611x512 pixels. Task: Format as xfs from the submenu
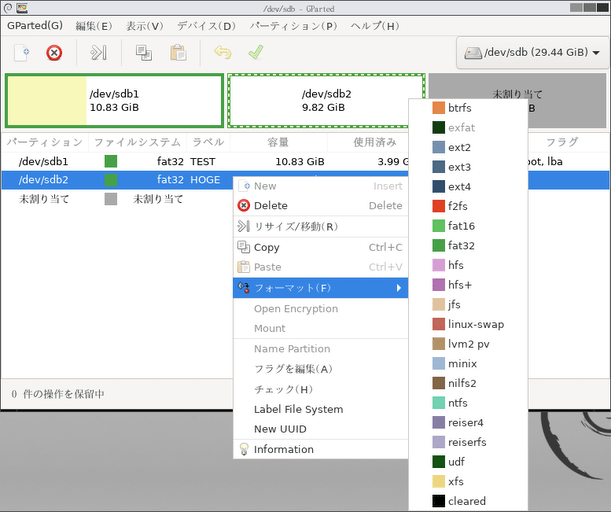(x=468, y=482)
